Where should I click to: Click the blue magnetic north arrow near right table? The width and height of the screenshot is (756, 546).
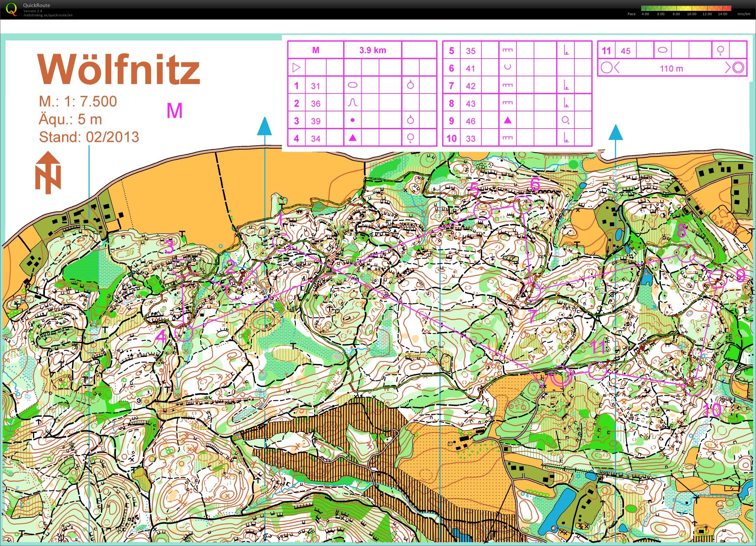coord(615,132)
